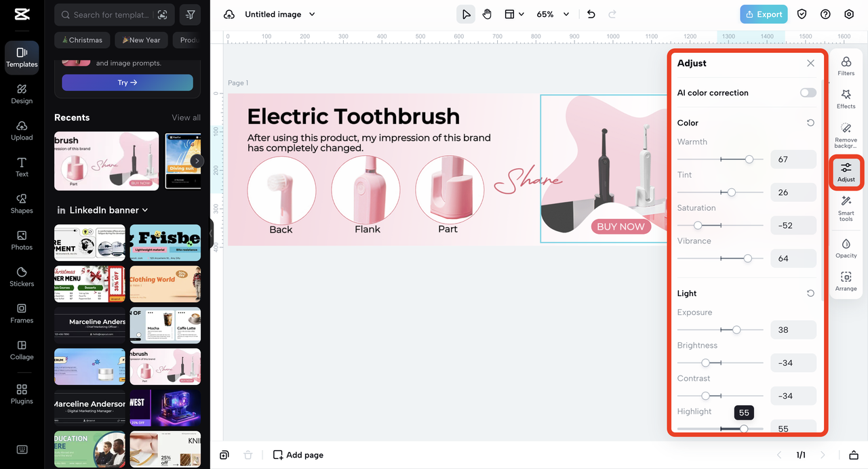Open the Help question mark icon
This screenshot has height=469, width=868.
825,14
